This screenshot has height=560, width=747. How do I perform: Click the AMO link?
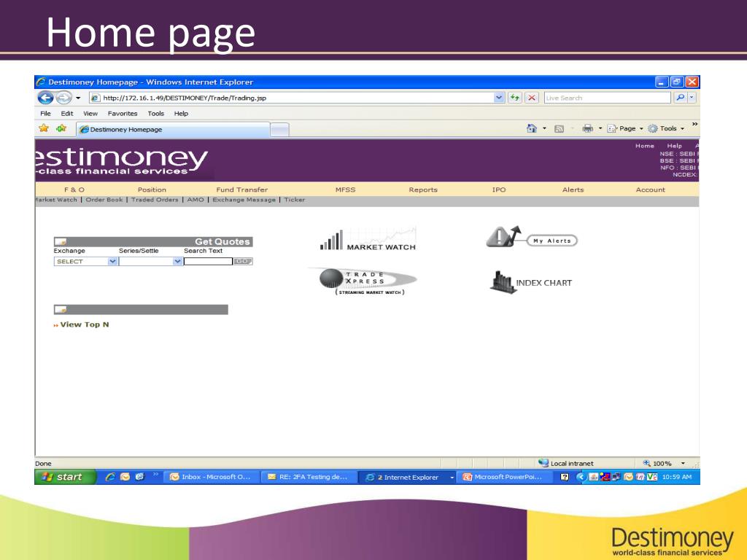[x=196, y=200]
